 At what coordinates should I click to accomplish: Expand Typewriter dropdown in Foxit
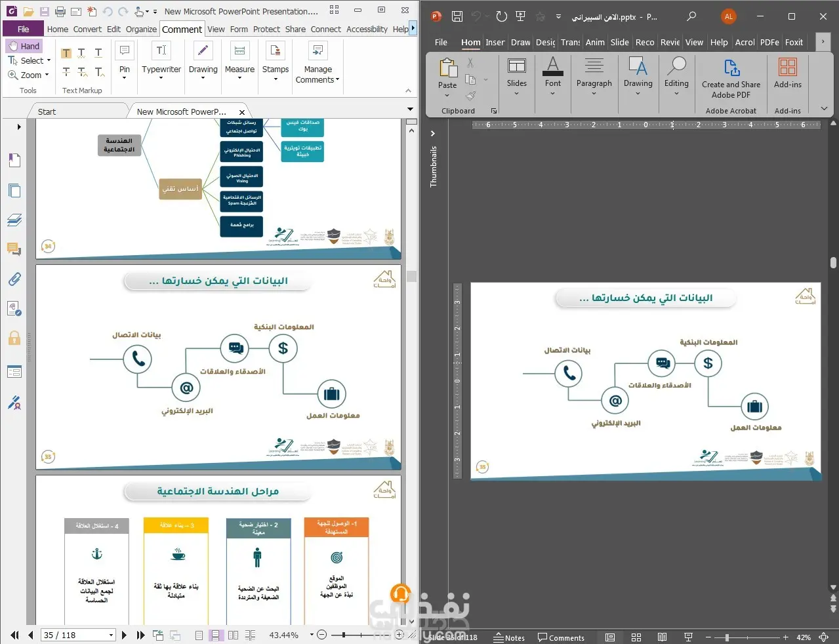(161, 79)
